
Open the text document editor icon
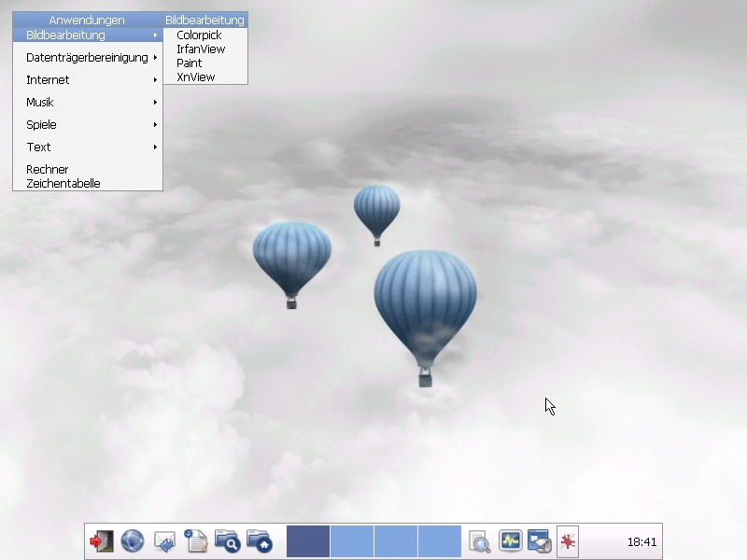[x=196, y=541]
